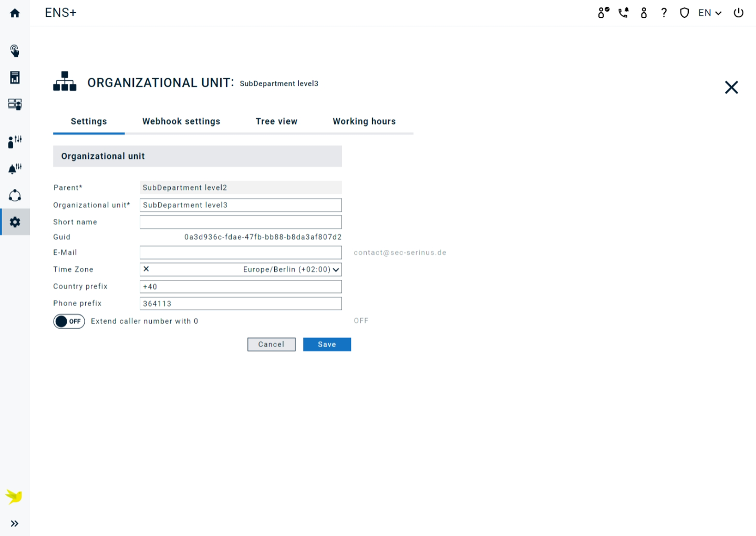
Task: Click the ENS+ application title
Action: 60,13
